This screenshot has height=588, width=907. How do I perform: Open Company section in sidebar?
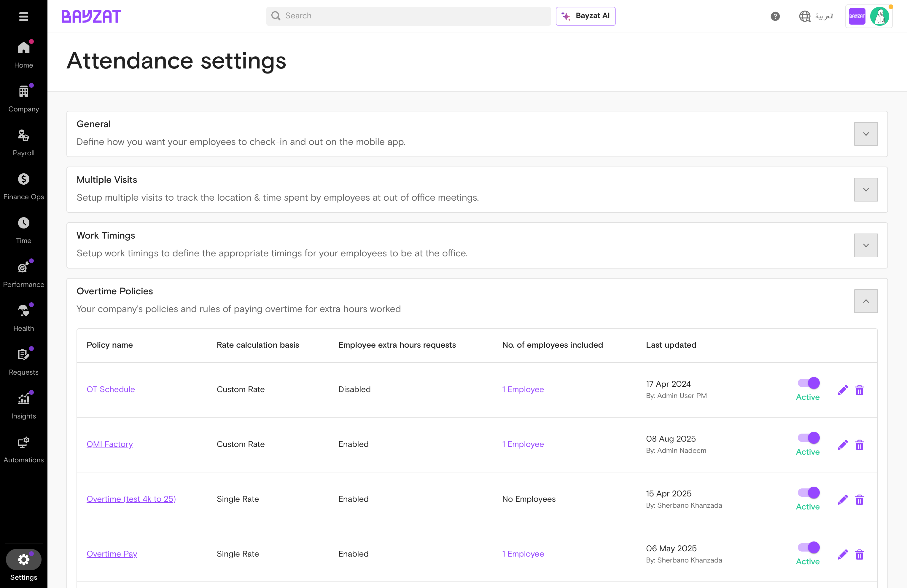(x=24, y=98)
